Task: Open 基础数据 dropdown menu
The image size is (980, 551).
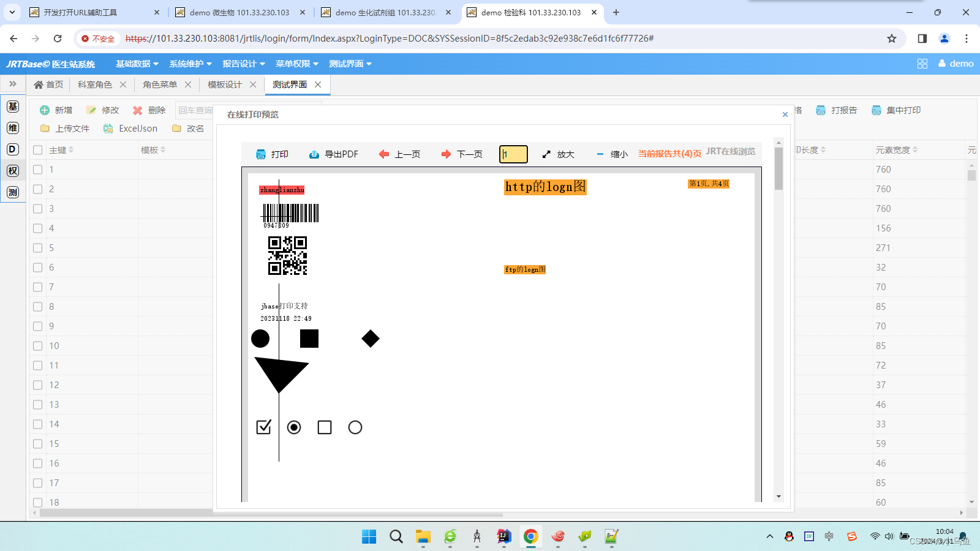Action: click(137, 64)
